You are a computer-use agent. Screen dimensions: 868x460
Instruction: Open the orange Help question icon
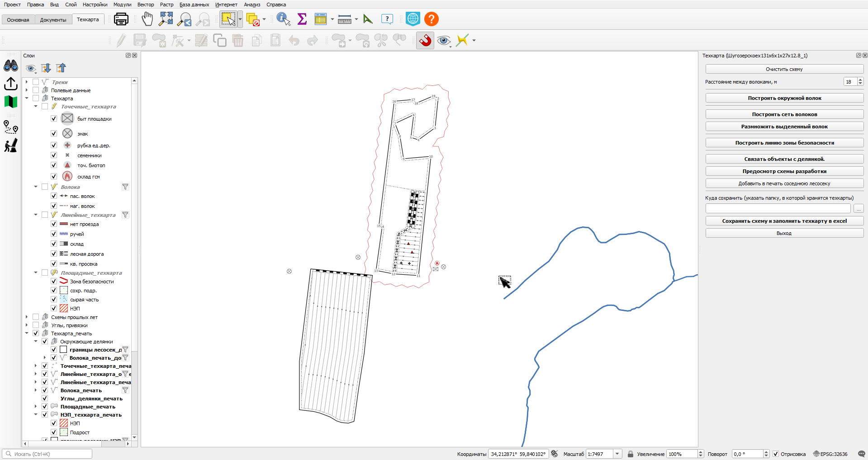pyautogui.click(x=432, y=19)
